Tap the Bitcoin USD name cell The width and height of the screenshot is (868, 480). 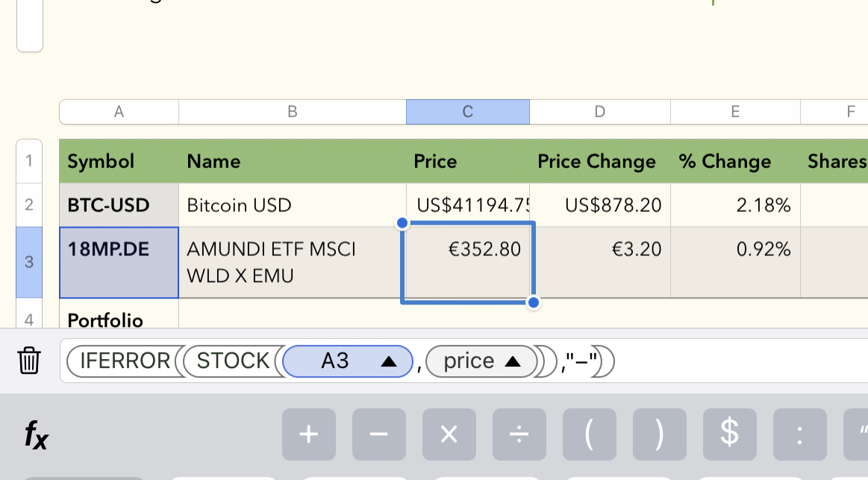[292, 205]
